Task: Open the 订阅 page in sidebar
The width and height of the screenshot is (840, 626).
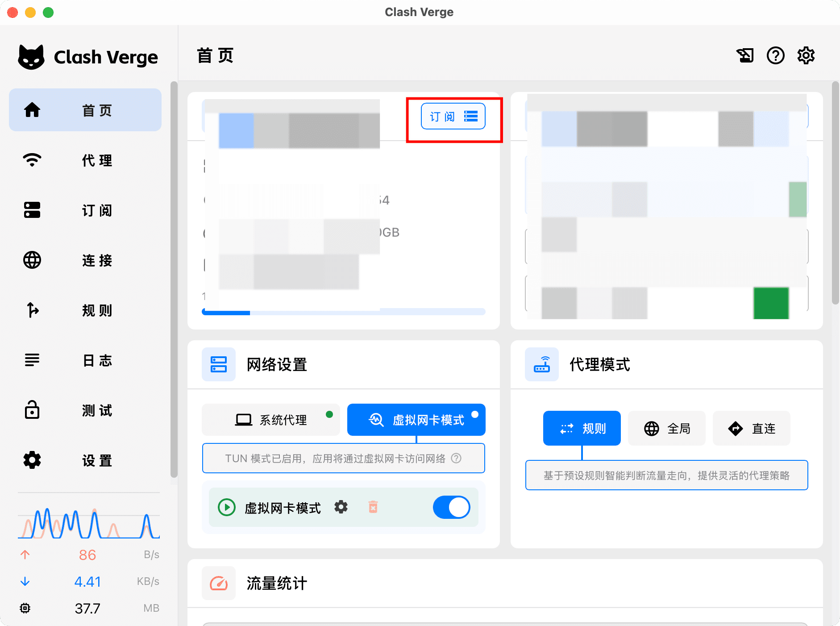Action: (x=85, y=210)
